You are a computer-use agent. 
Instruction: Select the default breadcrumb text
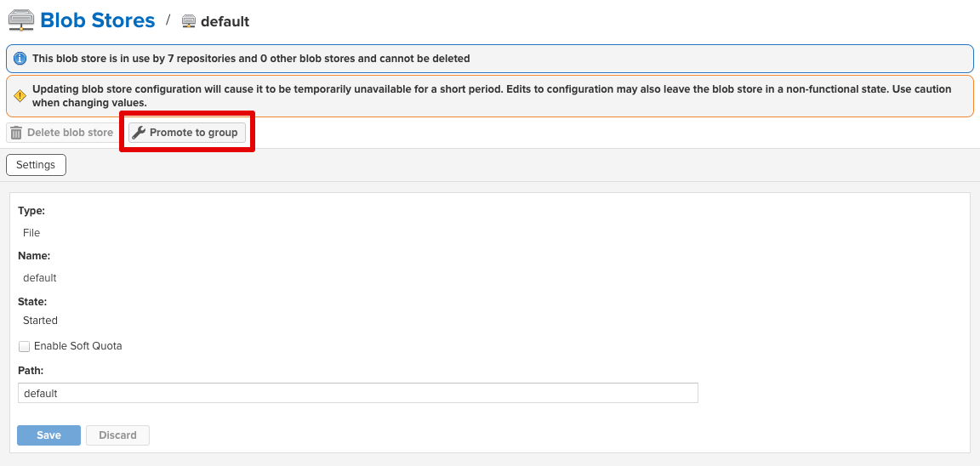225,21
